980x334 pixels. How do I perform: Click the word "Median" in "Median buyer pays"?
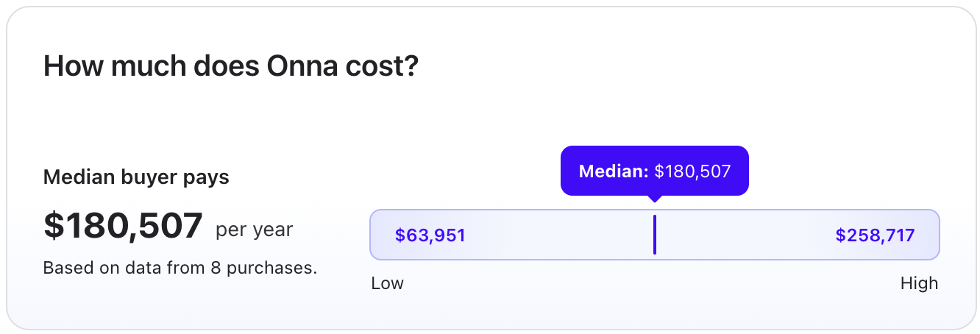coord(74,177)
